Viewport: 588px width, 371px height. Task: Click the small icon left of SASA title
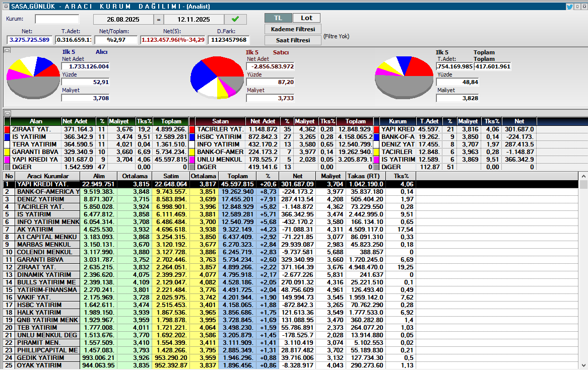tap(5, 7)
